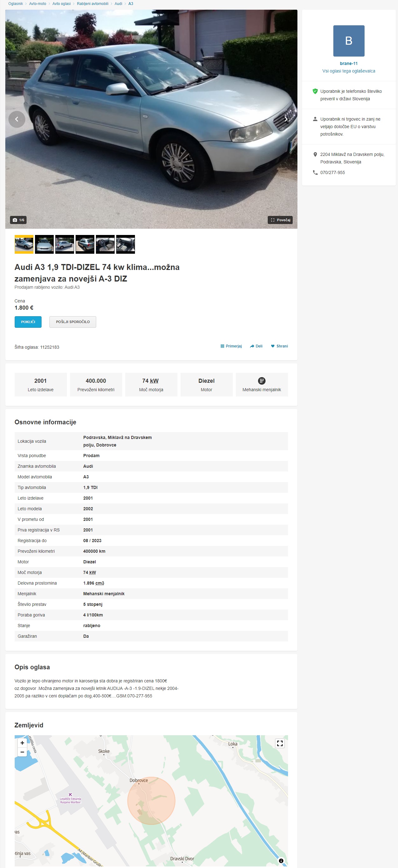Click Poraba goriva value 4 l/100km

click(x=93, y=615)
